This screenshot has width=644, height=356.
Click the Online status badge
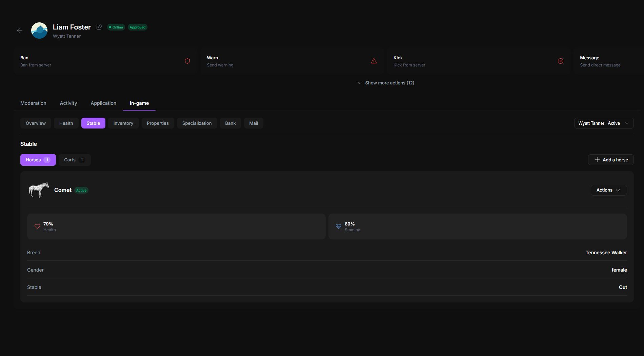pyautogui.click(x=116, y=27)
